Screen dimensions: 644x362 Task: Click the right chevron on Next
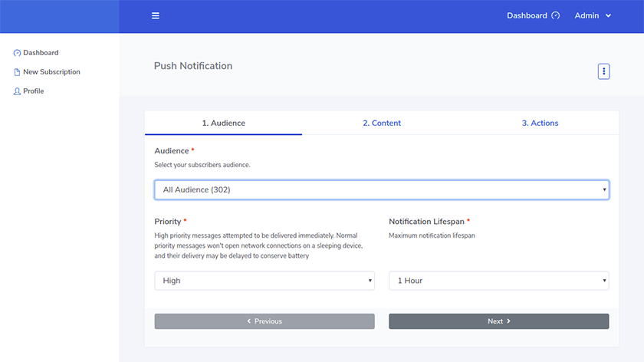click(508, 321)
